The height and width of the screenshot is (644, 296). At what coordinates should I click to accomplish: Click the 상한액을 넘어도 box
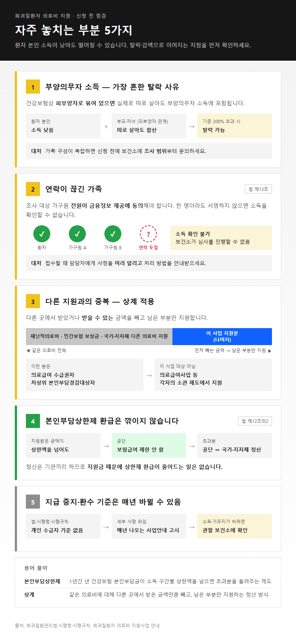[63, 446]
